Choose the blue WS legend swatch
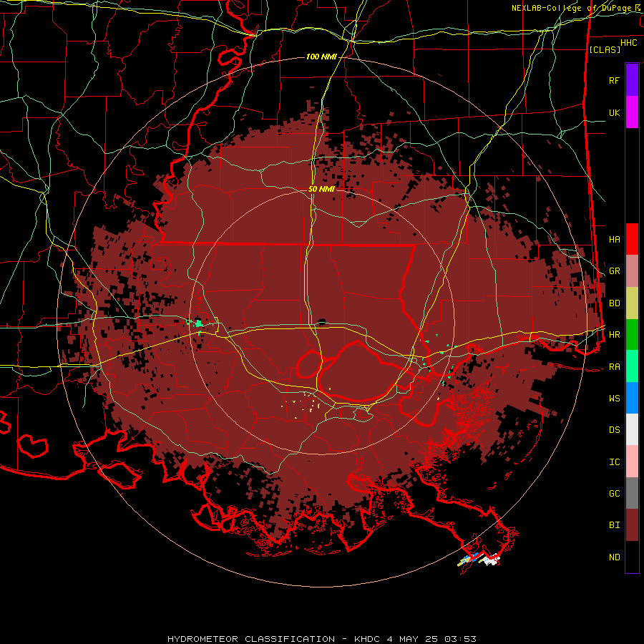This screenshot has width=644, height=644. [632, 398]
